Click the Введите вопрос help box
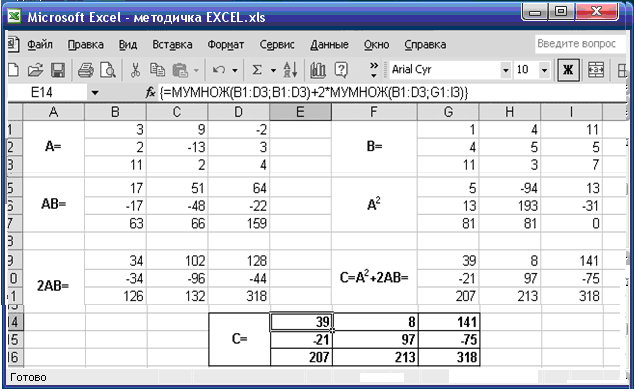636x391 pixels. [x=580, y=43]
